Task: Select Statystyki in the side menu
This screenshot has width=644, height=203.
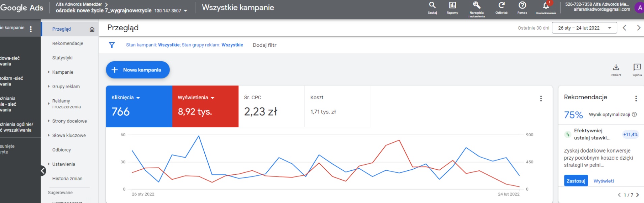Action: (62, 58)
